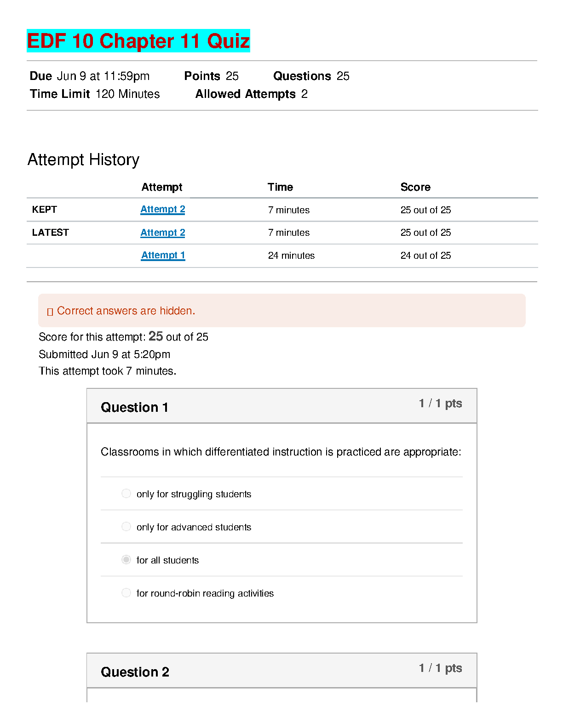Click the '24 minutes' time cell
The height and width of the screenshot is (728, 563).
291,256
